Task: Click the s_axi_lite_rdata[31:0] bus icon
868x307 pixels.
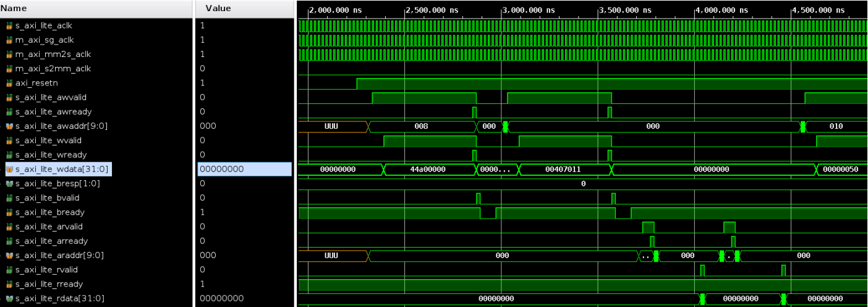Action: point(9,298)
